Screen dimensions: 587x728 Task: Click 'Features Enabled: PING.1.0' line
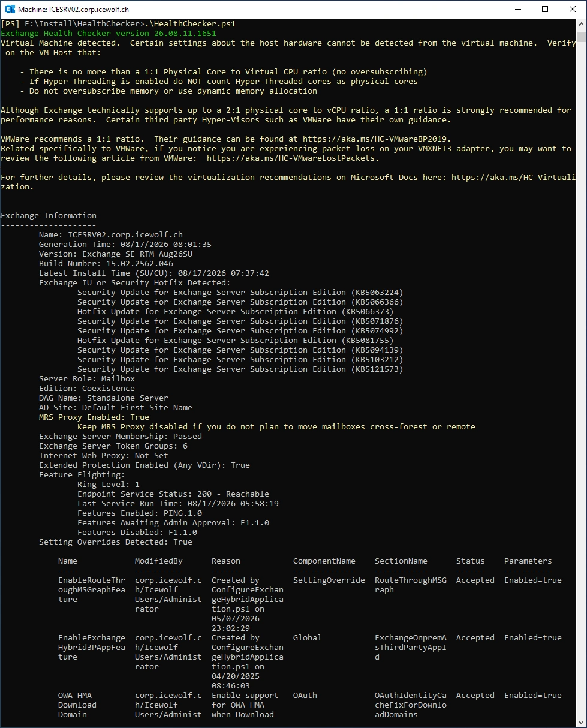coord(140,513)
